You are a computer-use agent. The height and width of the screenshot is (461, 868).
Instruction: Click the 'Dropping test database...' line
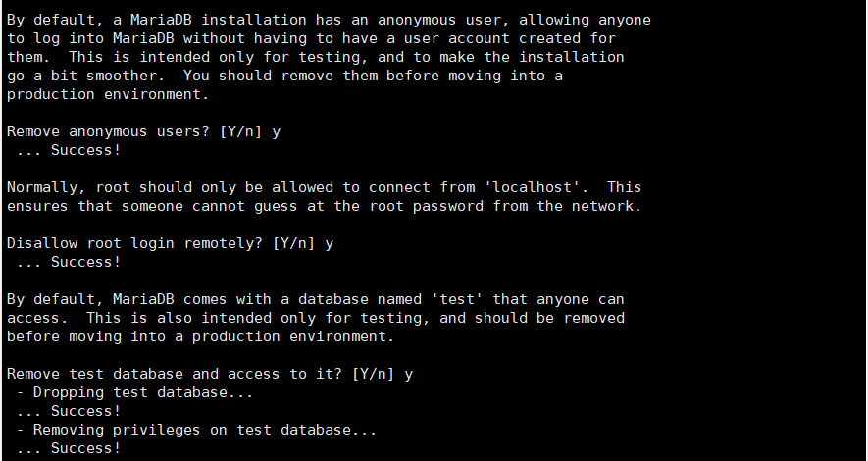[134, 393]
